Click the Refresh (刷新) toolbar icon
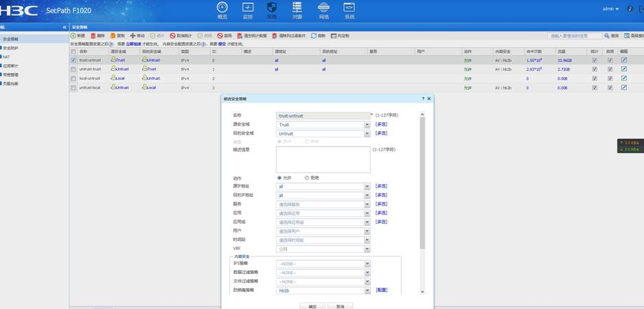This screenshot has height=309, width=644. [x=313, y=36]
